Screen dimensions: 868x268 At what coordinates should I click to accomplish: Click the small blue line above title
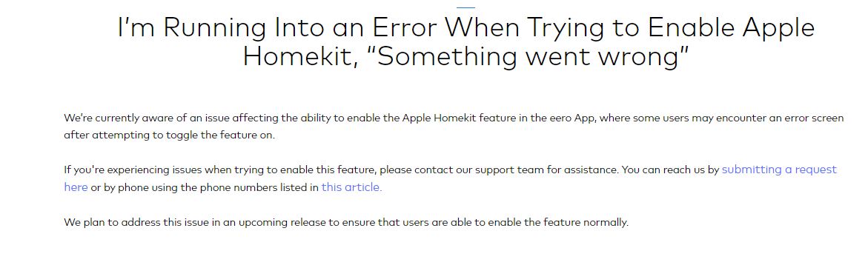(x=466, y=7)
